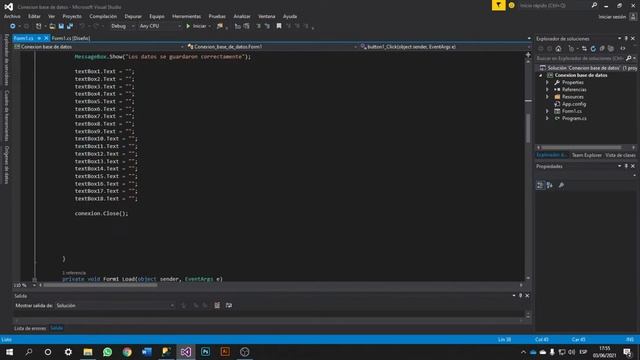
Task: Click the Home icon in Solution Explorer
Action: [558, 49]
